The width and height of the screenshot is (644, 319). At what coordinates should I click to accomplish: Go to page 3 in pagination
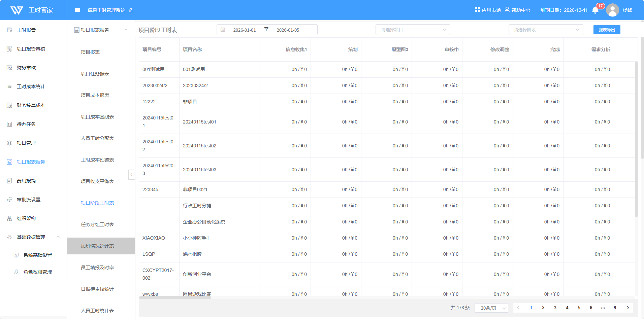[x=555, y=308]
